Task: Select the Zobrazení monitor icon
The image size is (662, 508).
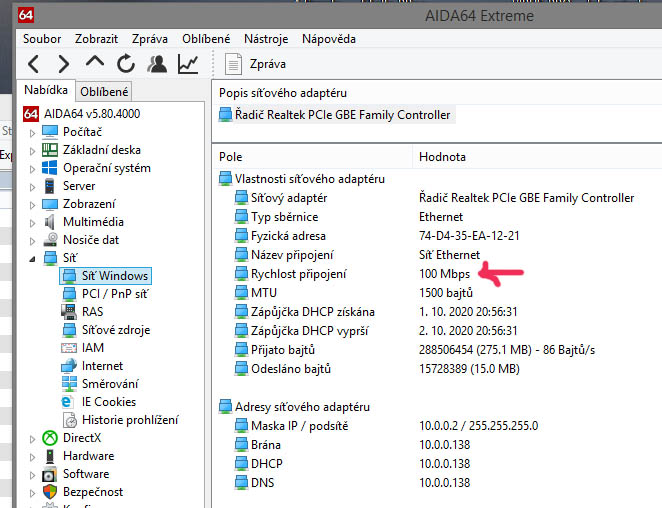Action: pyautogui.click(x=50, y=204)
